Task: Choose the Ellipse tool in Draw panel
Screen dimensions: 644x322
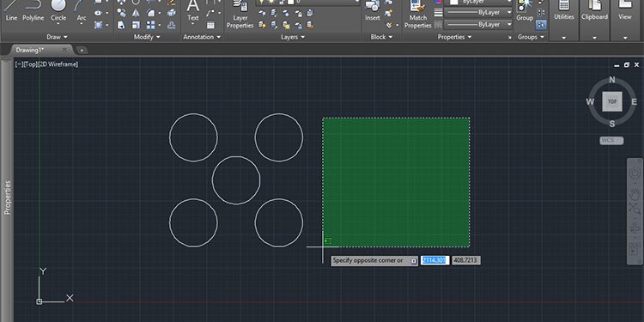Action: click(x=98, y=13)
